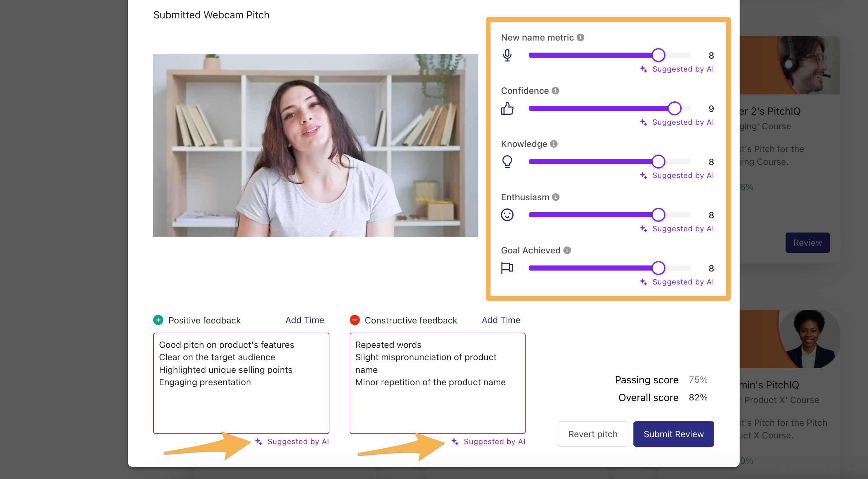Click the thumbs-up Confidence icon
The width and height of the screenshot is (868, 479).
pos(507,108)
